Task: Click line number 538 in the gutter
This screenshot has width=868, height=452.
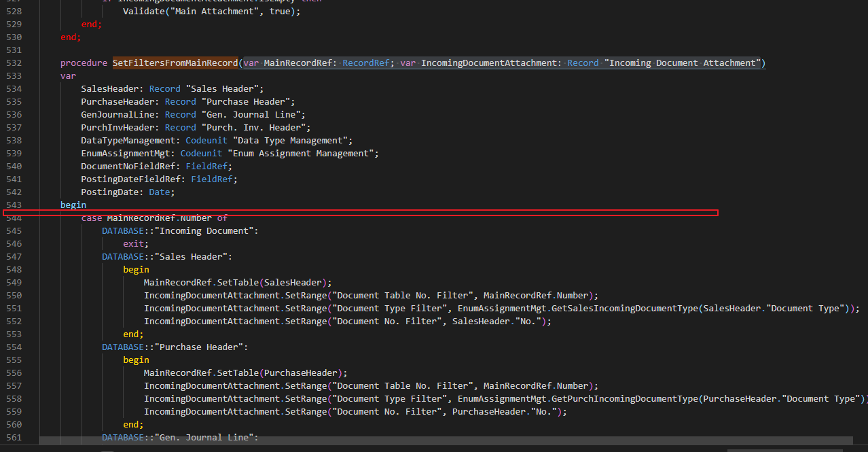Action: pyautogui.click(x=14, y=141)
